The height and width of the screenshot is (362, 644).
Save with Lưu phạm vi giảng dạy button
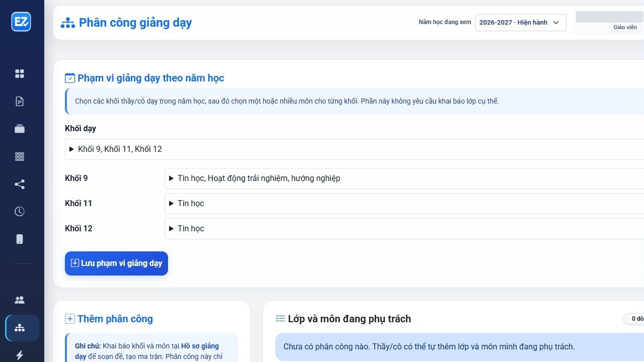coord(116,263)
